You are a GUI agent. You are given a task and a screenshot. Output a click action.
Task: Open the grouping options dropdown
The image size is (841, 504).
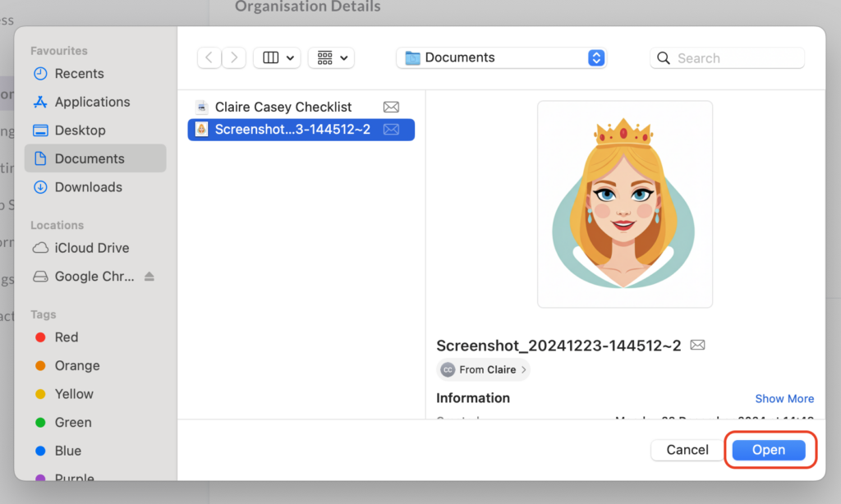(332, 57)
